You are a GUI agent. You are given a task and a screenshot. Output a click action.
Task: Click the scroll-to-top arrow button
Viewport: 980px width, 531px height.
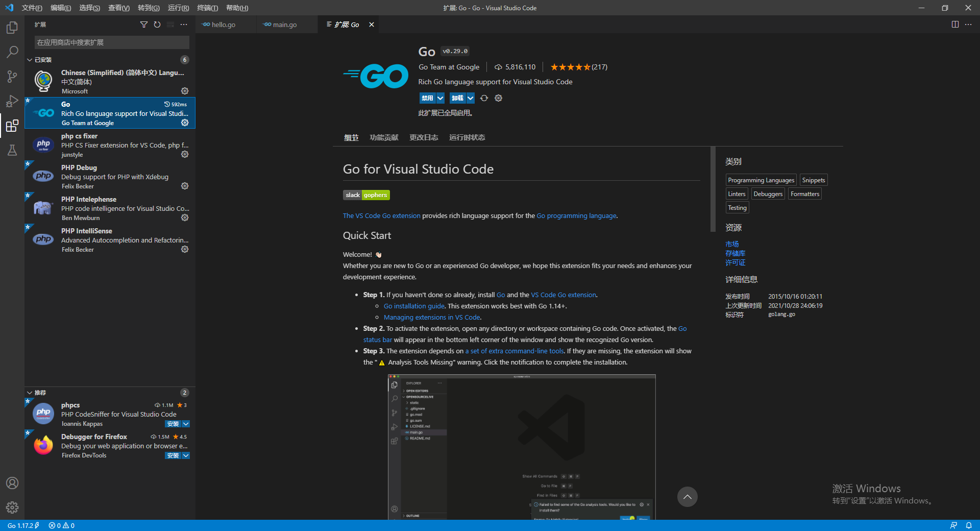click(x=688, y=497)
